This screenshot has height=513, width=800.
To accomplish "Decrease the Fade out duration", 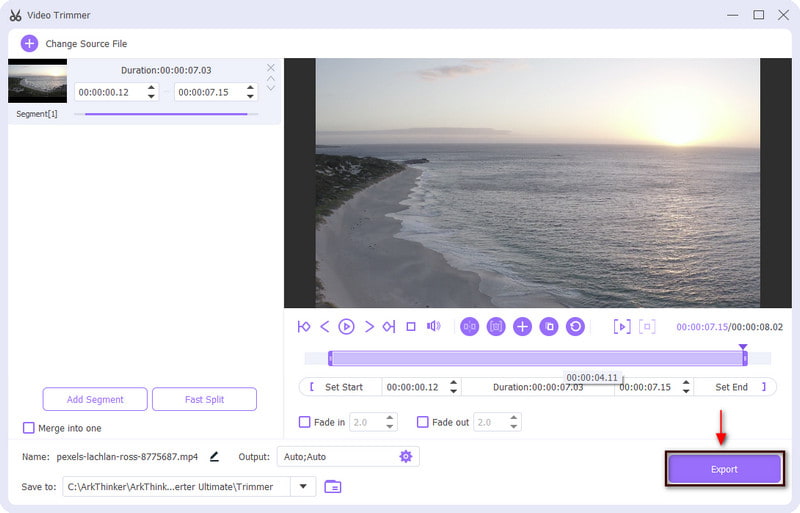I will point(514,427).
